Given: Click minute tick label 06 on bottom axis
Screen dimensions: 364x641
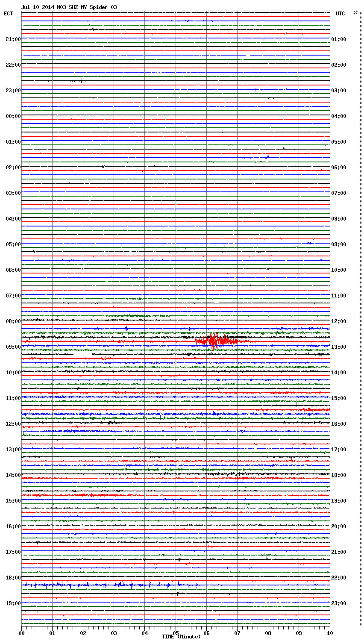Looking at the screenshot, I should [x=206, y=633].
